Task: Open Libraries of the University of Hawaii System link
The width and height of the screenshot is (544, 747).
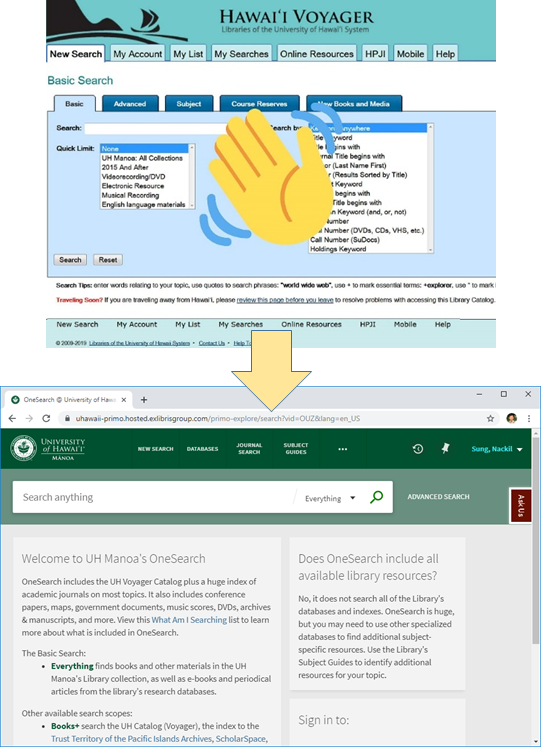Action: tap(139, 343)
